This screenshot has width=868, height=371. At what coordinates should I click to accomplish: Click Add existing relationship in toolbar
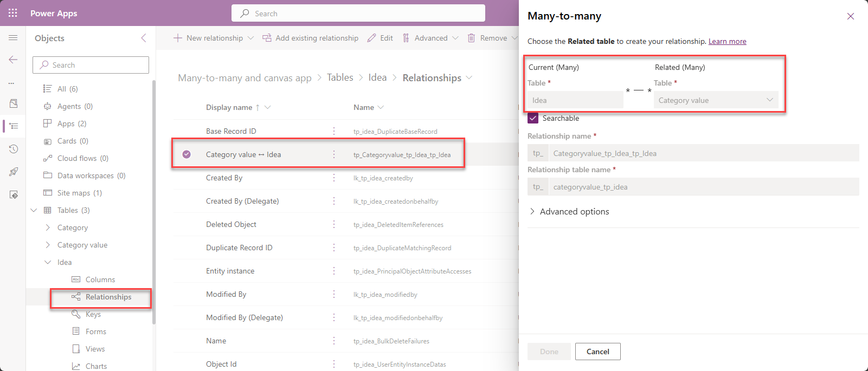(x=311, y=38)
